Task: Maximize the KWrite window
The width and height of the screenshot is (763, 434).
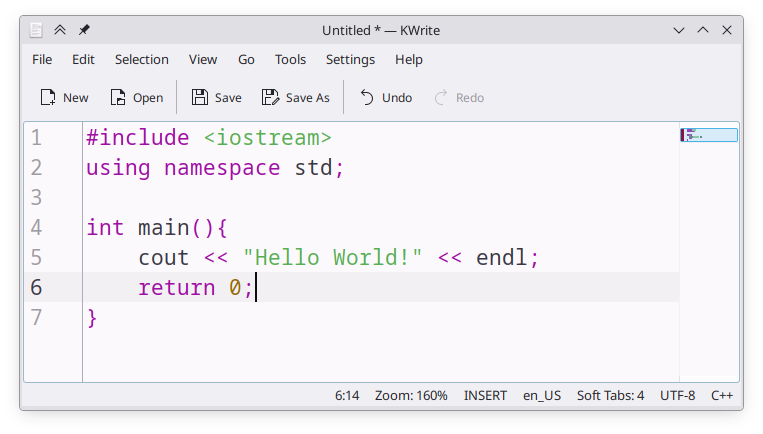Action: click(703, 30)
